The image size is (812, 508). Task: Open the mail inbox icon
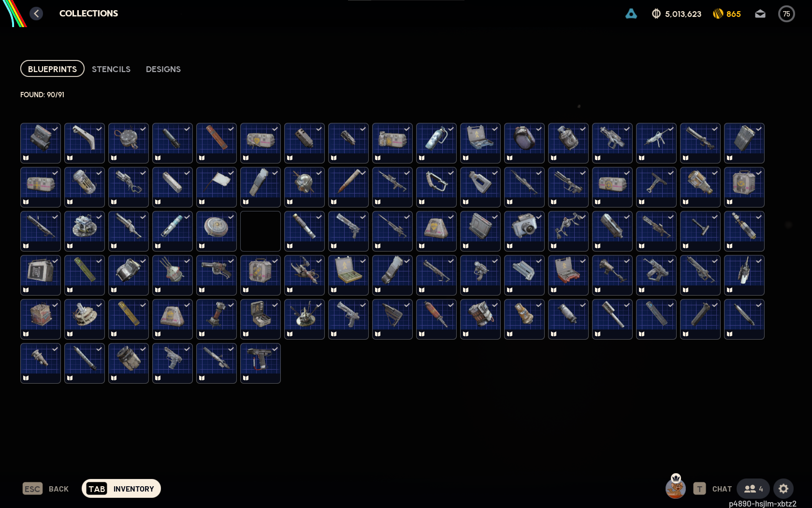(760, 14)
